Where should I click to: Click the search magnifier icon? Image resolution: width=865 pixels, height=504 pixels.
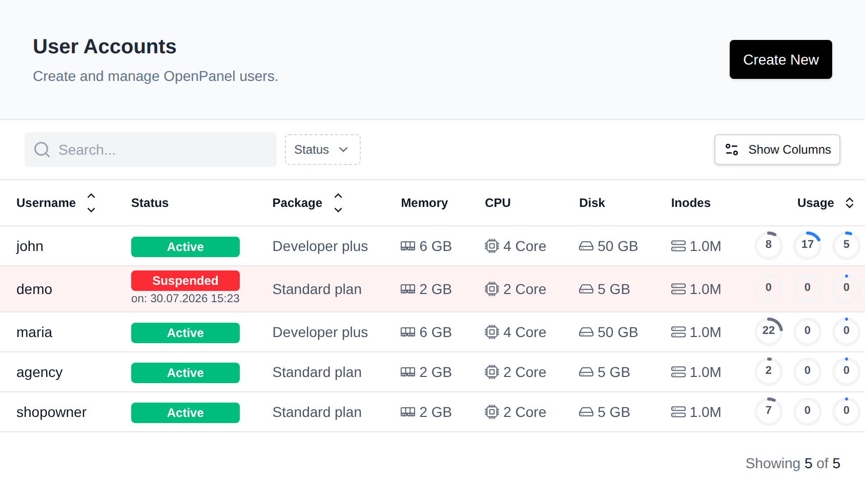42,150
